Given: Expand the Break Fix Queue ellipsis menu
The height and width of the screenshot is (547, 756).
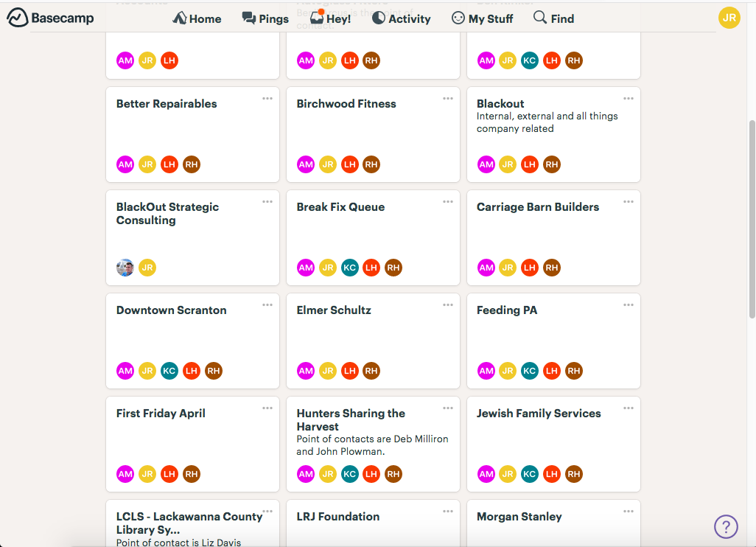Looking at the screenshot, I should coord(448,202).
